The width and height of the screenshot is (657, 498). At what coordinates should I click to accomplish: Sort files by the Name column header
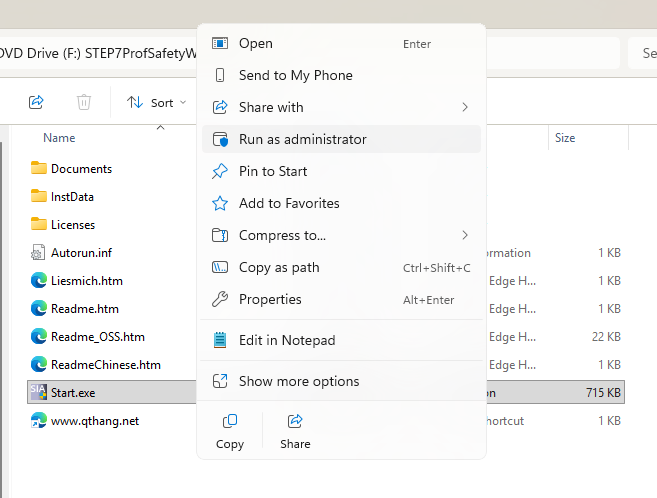pyautogui.click(x=60, y=138)
